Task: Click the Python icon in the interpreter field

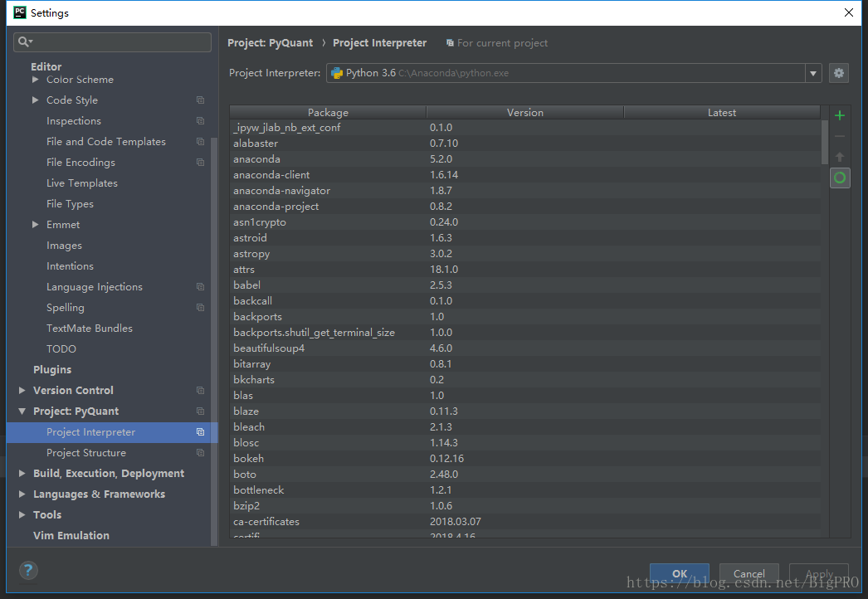Action: pos(337,73)
